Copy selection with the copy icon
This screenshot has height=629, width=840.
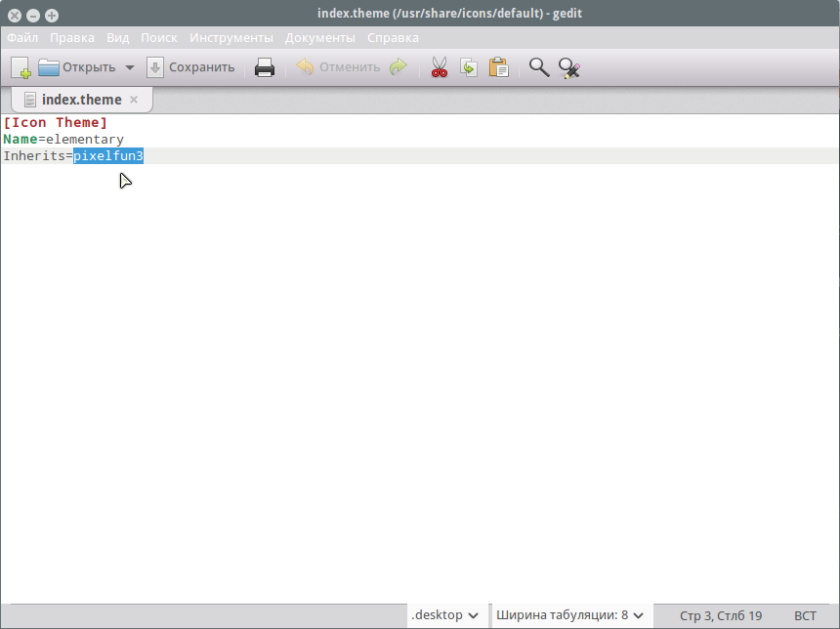[x=469, y=67]
